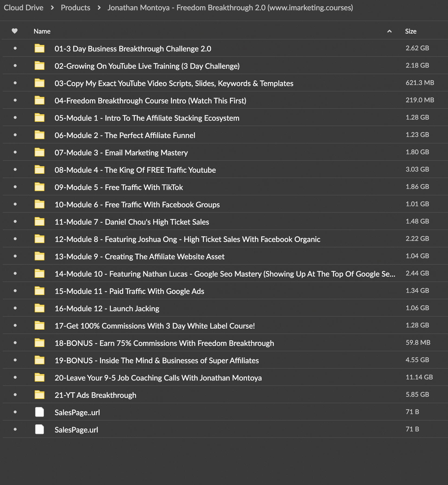Viewport: 448px width, 485px height.
Task: Open folder icon for 15-Module 11 Google Ads
Action: click(40, 291)
